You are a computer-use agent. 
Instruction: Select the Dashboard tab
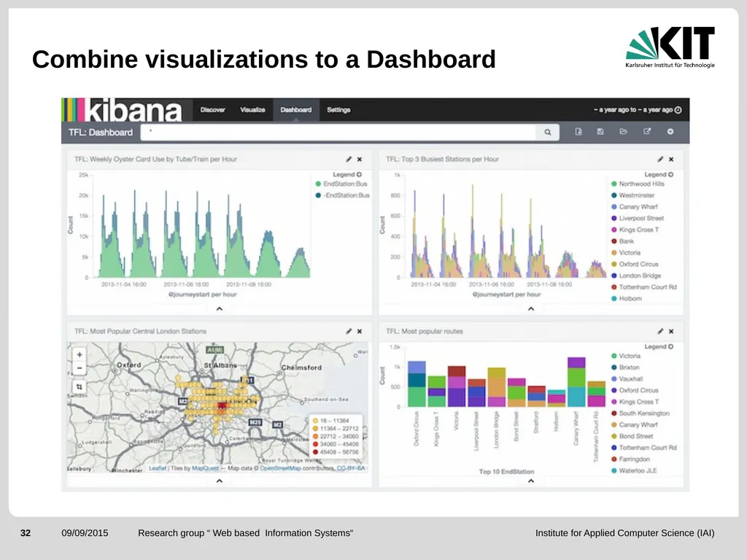coord(296,109)
